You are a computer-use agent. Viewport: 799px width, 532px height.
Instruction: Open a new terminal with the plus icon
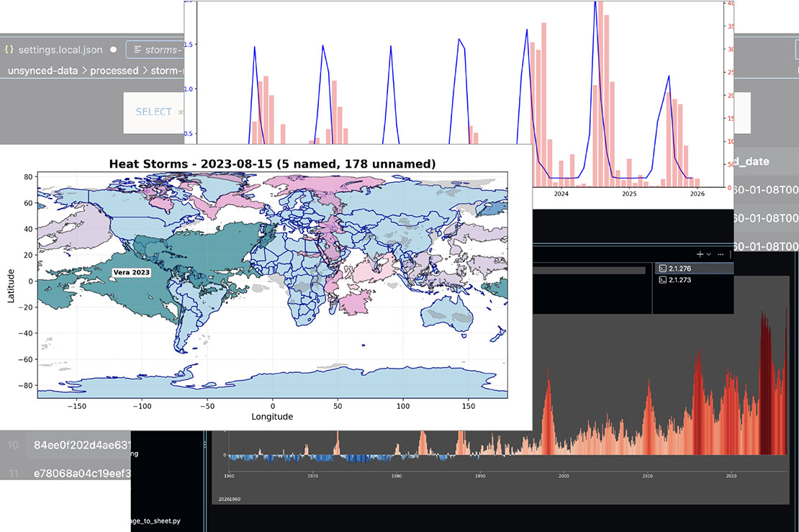point(700,254)
